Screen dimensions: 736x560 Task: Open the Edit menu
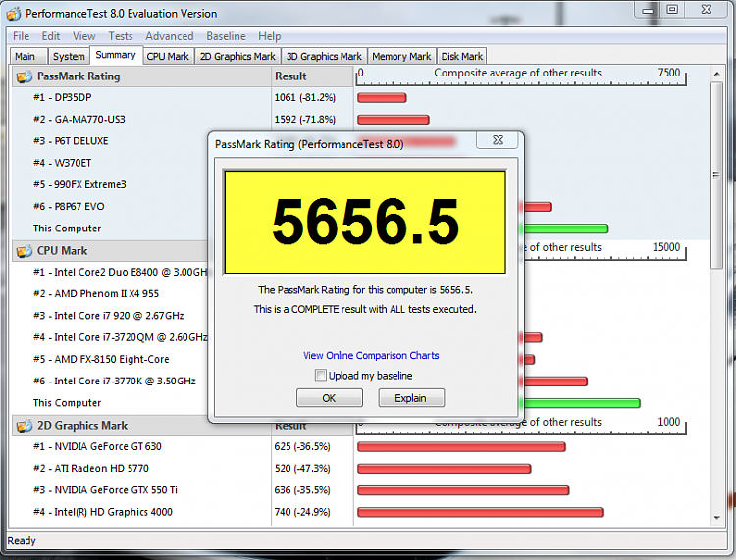(51, 36)
